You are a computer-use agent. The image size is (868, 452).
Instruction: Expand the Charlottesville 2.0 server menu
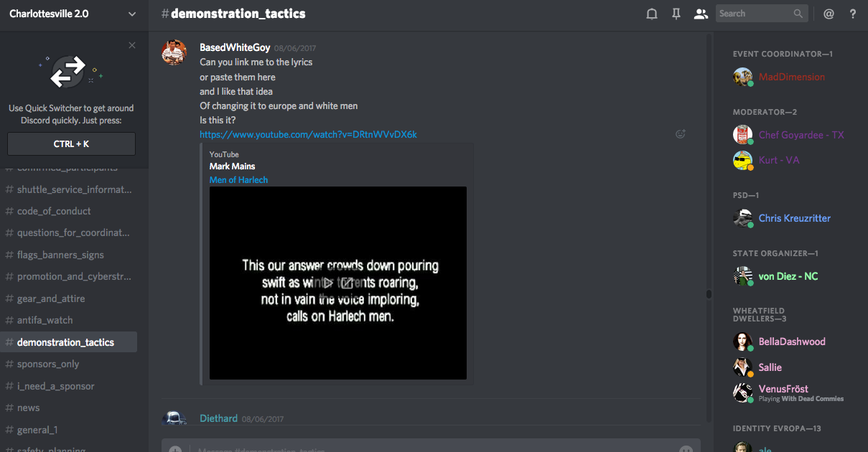coord(131,14)
